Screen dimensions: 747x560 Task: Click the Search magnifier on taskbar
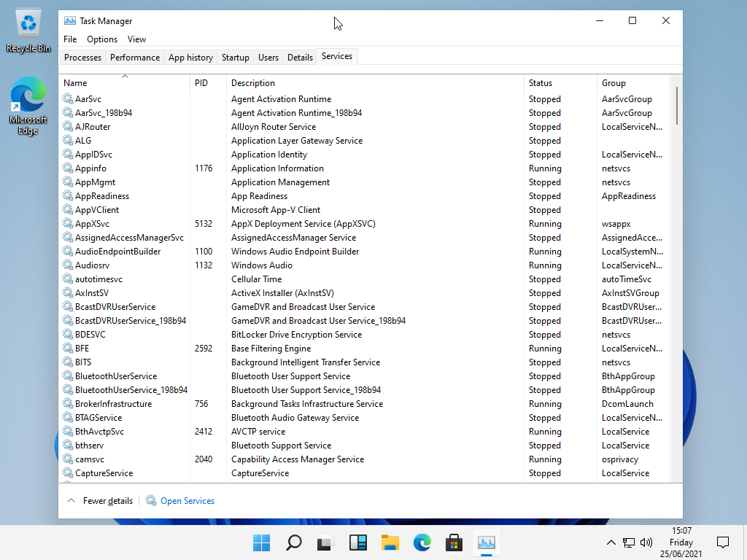point(293,542)
